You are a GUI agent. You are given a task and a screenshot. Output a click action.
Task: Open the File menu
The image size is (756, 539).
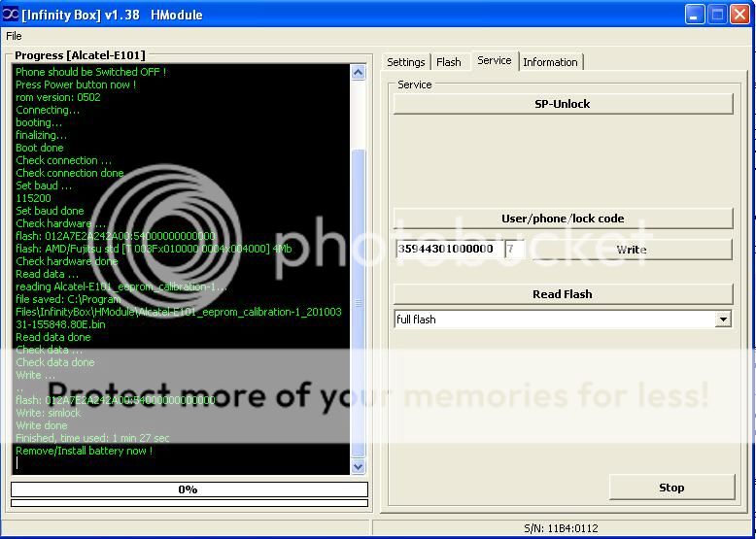tap(14, 36)
